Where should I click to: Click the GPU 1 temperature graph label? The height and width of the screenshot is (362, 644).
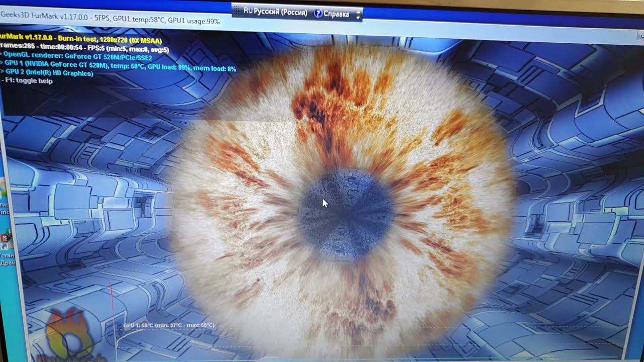169,325
